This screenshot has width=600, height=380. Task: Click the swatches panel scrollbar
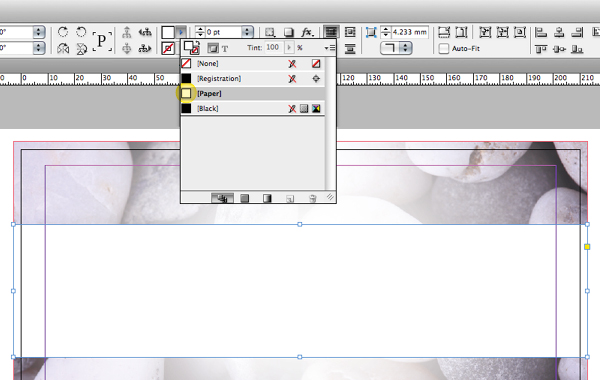point(330,123)
